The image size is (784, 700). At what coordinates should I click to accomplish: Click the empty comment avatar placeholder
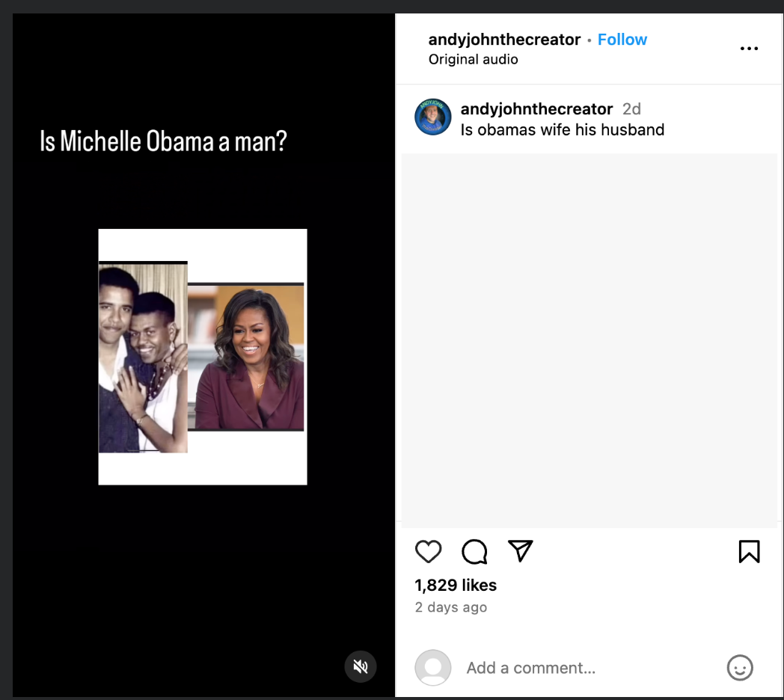point(432,668)
